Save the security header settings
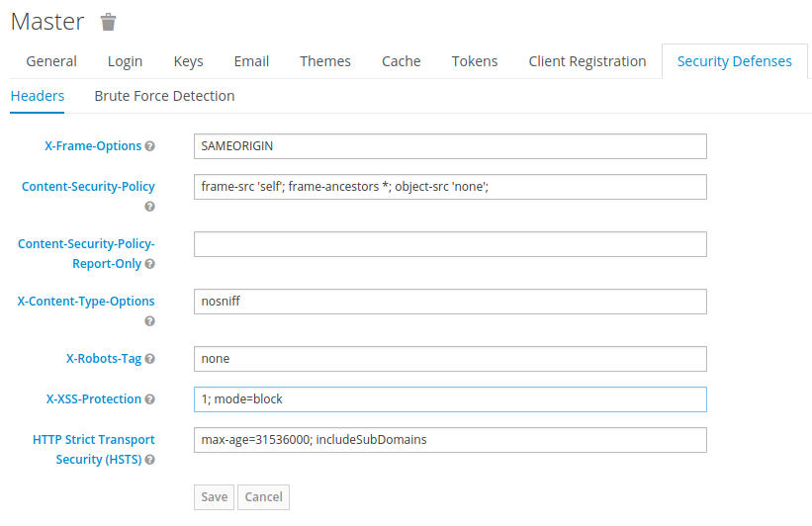Viewport: 812px width, 526px height. [214, 497]
